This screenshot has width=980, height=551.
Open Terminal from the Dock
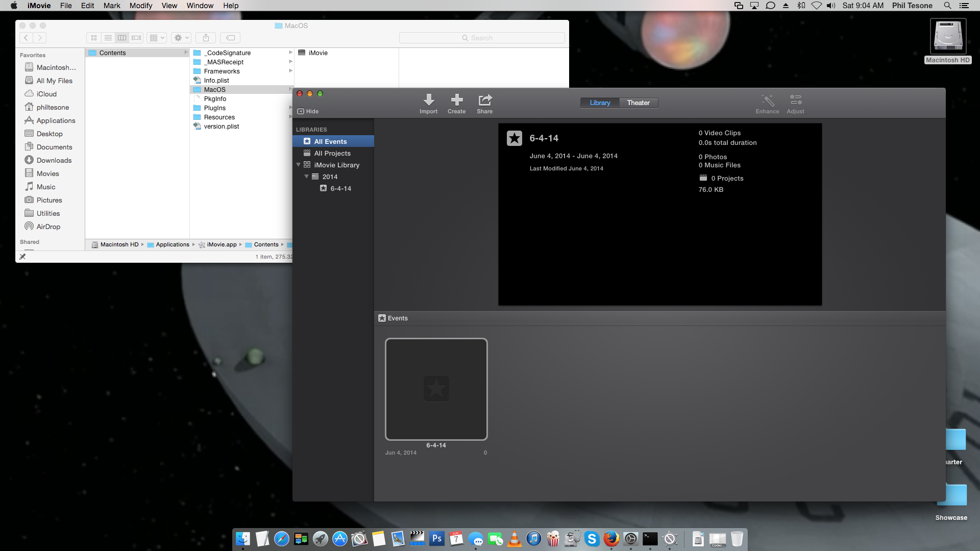650,539
